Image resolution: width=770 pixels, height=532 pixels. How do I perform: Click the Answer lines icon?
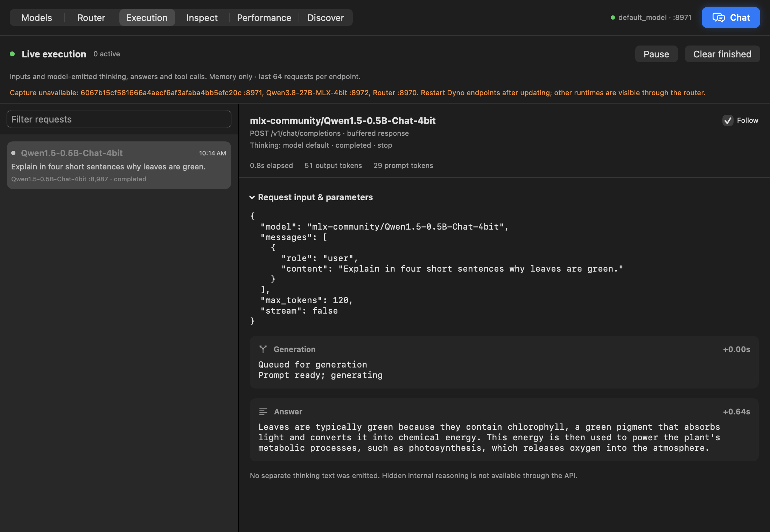click(x=263, y=412)
